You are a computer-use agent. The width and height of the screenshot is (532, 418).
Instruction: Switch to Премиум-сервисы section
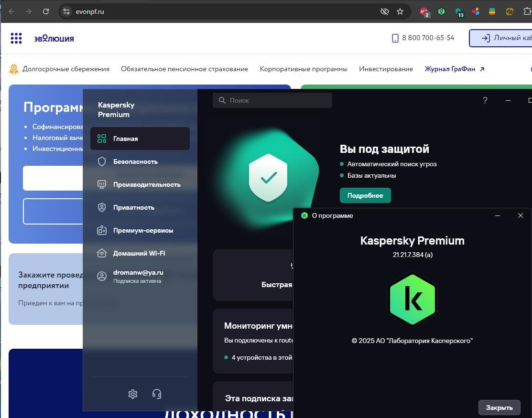(140, 231)
